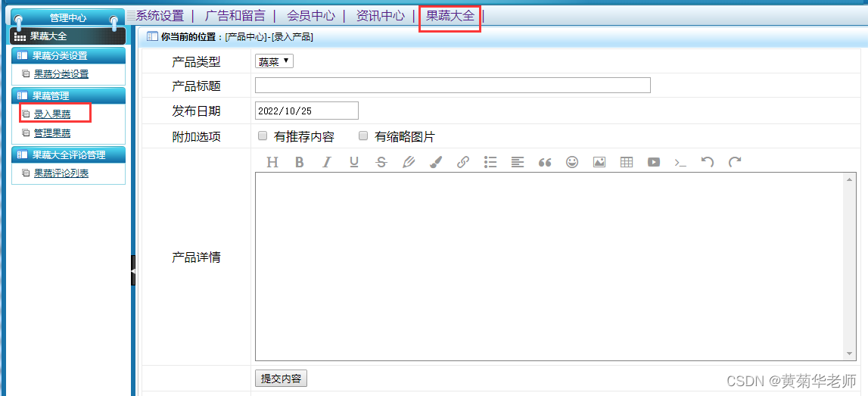Enable the 有缩略图片 checkbox
Viewport: 868px width, 396px height.
[363, 136]
